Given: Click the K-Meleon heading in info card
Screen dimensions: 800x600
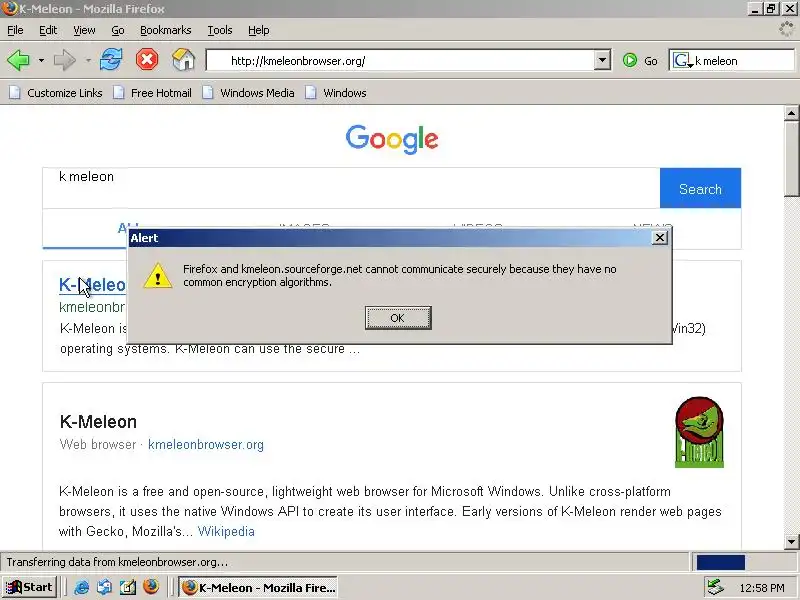Looking at the screenshot, I should [x=98, y=421].
